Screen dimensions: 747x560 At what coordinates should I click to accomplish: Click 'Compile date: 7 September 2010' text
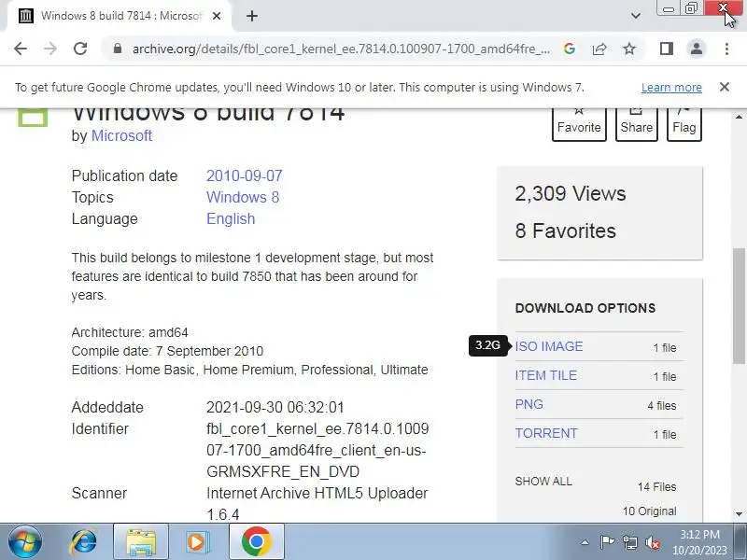167,352
